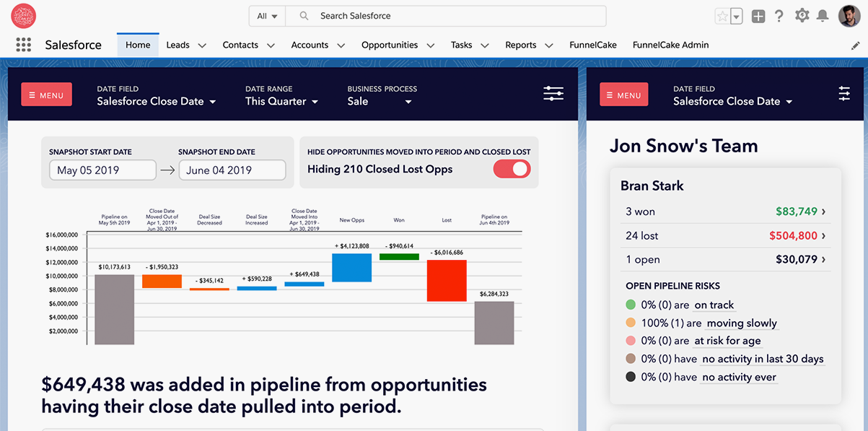Viewport: 868px width, 431px height.
Task: Click the red MENU button in main panel
Action: pyautogui.click(x=46, y=95)
